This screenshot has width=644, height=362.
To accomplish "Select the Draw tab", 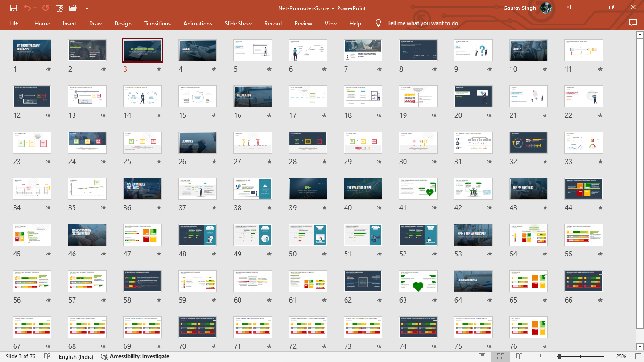I will [95, 23].
